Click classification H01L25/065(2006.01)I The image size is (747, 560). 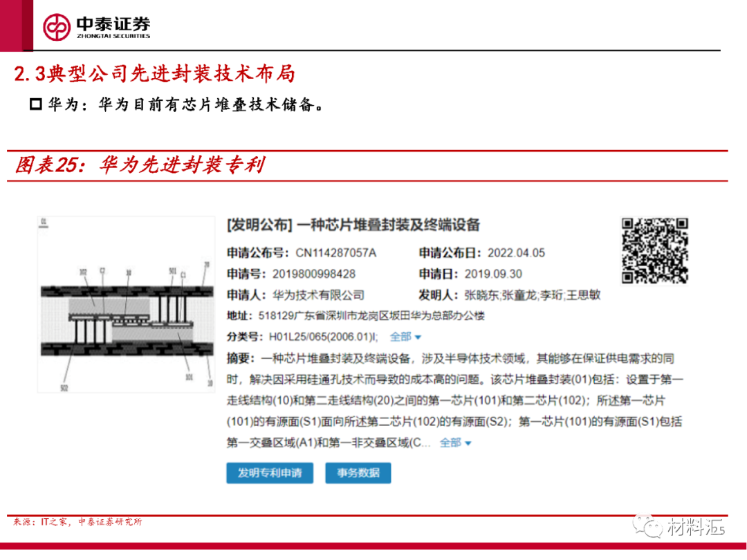pyautogui.click(x=323, y=337)
